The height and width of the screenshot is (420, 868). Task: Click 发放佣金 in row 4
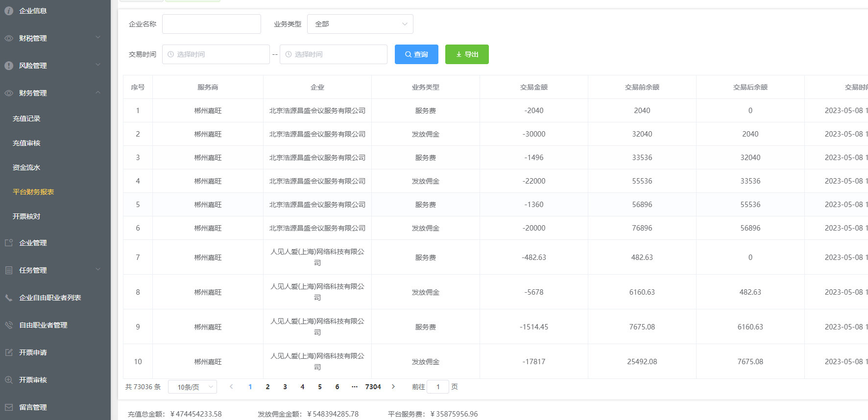click(x=426, y=181)
